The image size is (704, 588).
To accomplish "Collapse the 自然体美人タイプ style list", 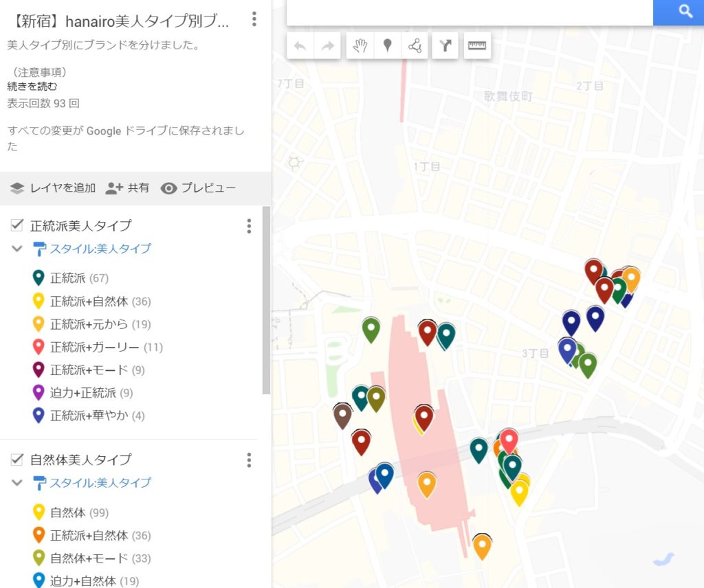I will [16, 483].
